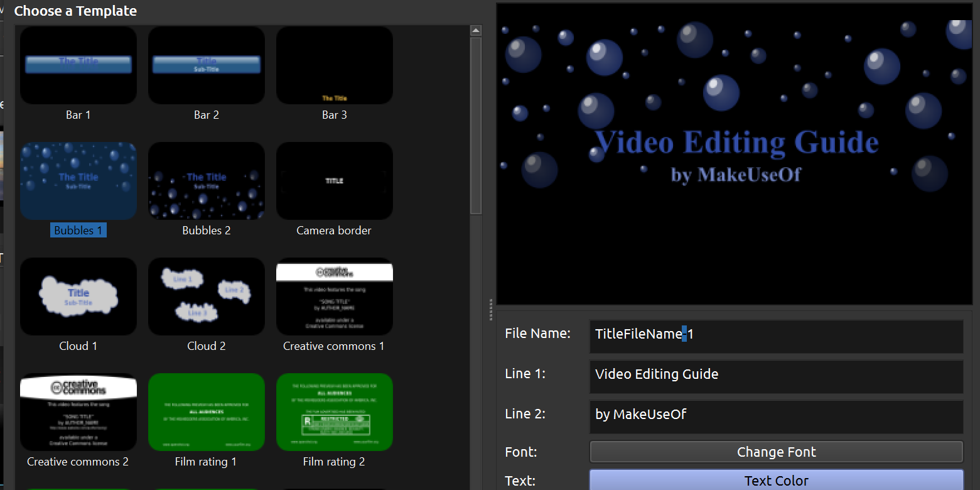This screenshot has width=980, height=490.
Task: Select the Bubbles 1 template thumbnail
Action: [x=78, y=181]
